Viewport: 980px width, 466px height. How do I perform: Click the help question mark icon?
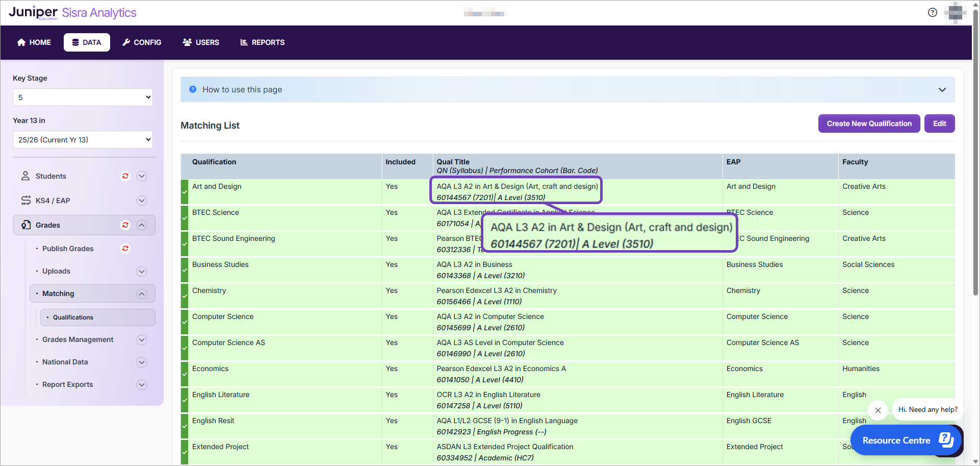(932, 13)
